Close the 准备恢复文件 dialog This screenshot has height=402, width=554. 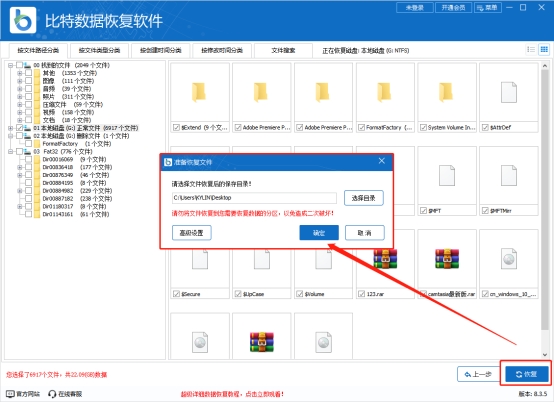pos(382,161)
